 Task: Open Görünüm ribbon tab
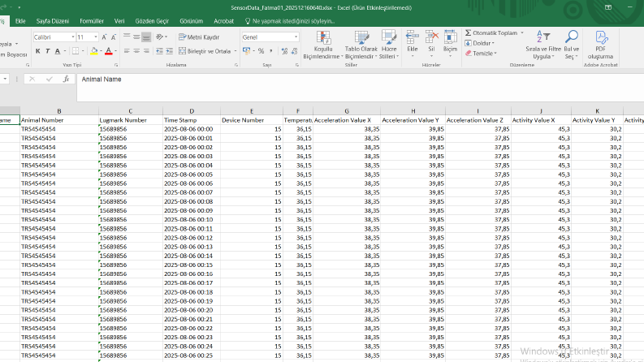tap(192, 21)
